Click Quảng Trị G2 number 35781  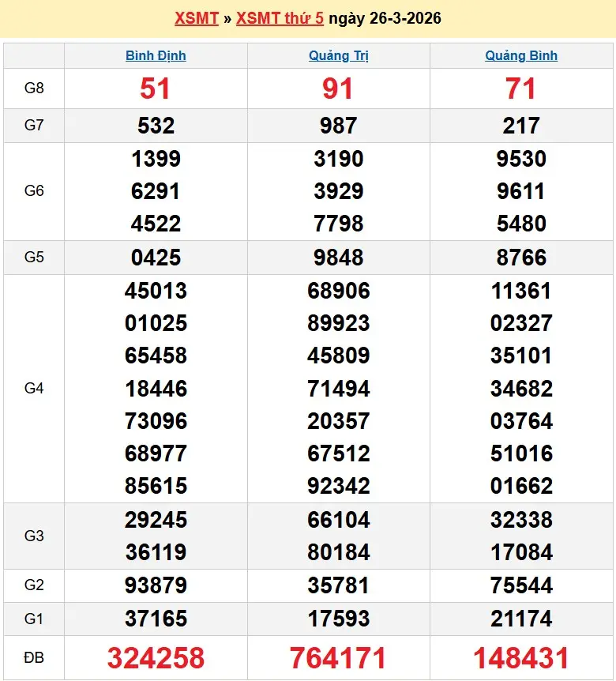[x=338, y=585]
